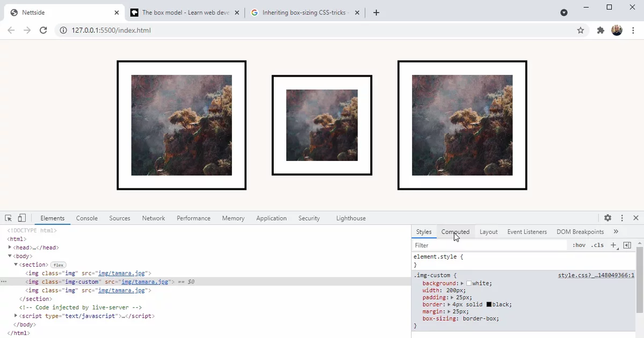Click the rightmost framed image

[462, 125]
